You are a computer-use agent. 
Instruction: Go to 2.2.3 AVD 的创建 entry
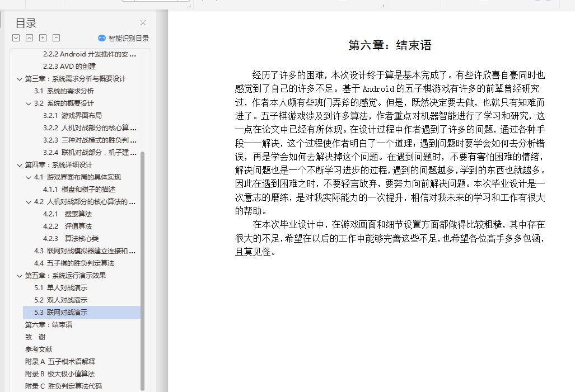point(69,67)
